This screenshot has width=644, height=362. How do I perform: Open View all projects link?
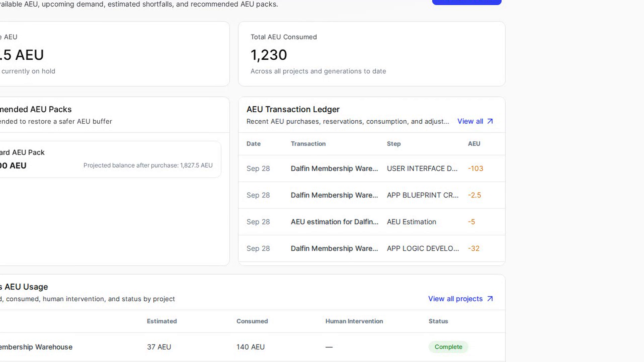(x=461, y=299)
